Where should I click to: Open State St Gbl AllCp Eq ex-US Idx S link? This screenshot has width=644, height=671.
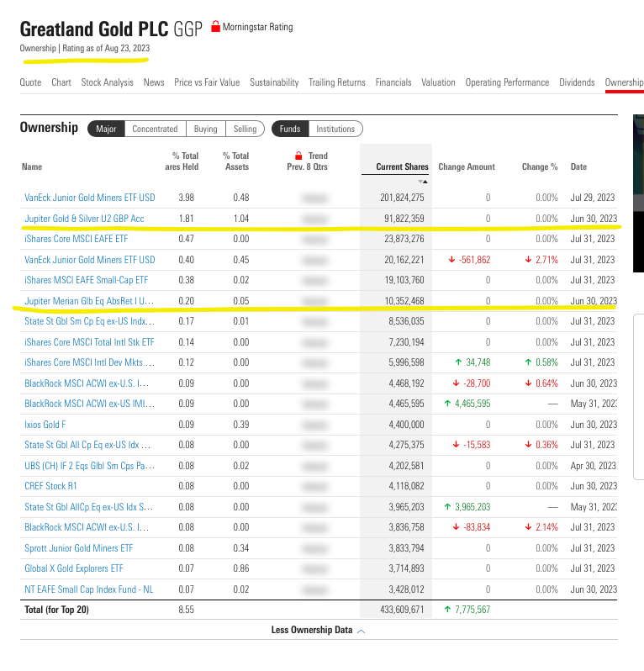coord(88,507)
